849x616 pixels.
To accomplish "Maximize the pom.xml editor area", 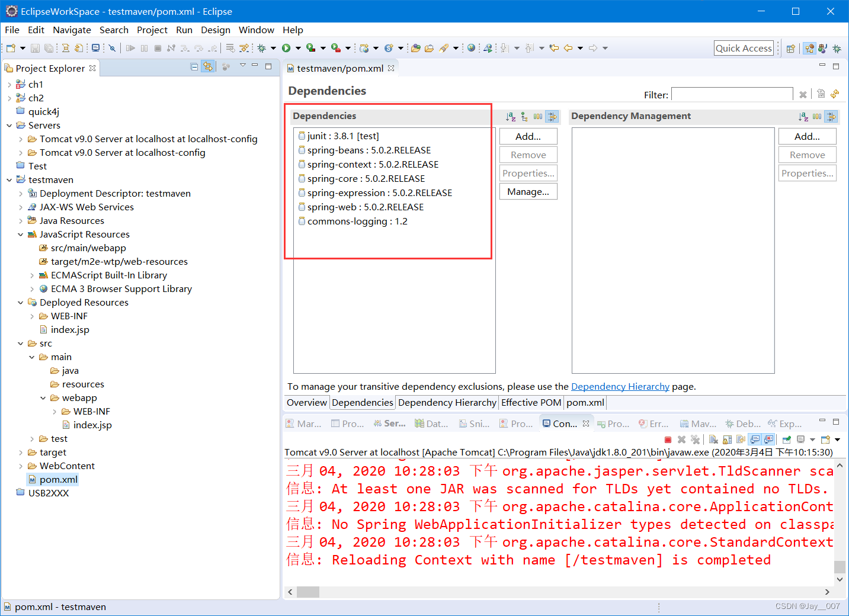I will (x=836, y=66).
